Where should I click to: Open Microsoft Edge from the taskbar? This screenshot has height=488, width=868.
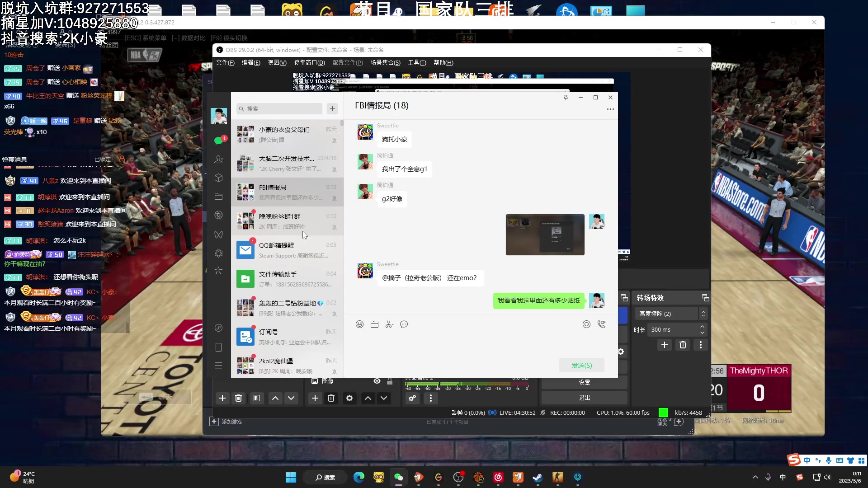point(359,477)
